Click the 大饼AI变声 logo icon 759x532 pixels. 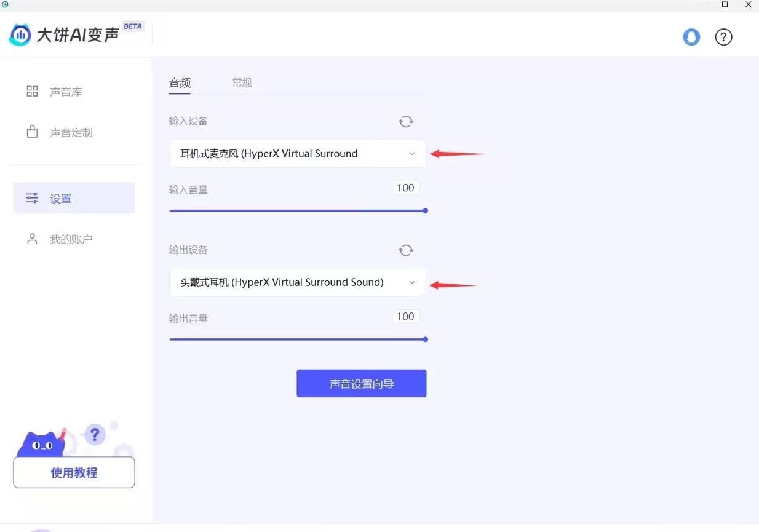click(20, 35)
